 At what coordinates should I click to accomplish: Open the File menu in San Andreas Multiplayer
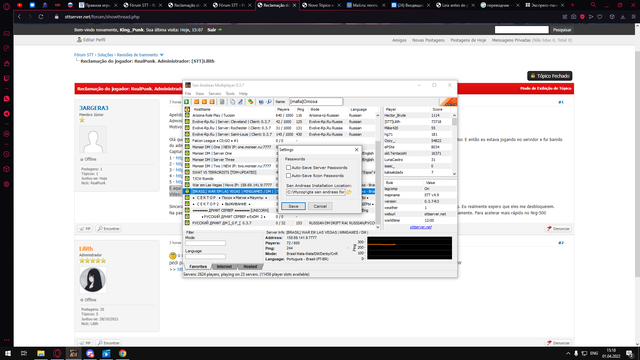(x=188, y=94)
